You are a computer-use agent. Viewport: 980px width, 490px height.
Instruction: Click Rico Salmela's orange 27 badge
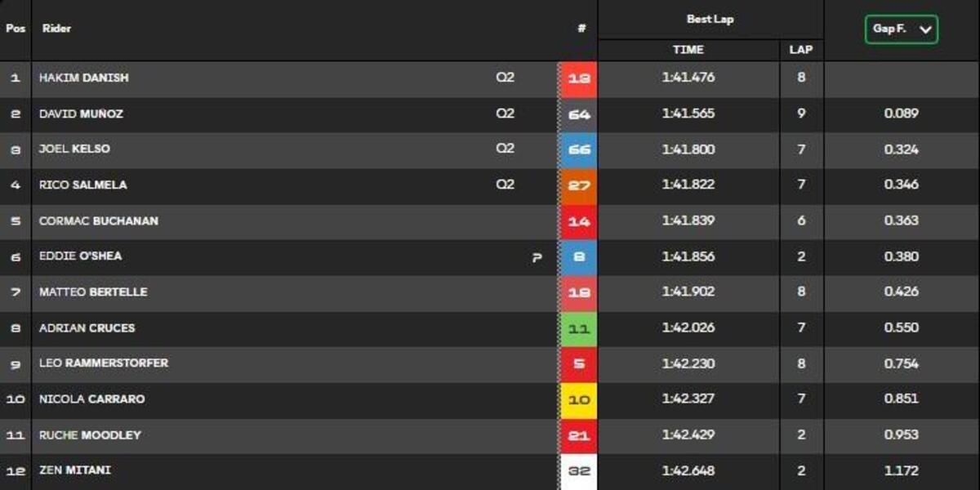tap(578, 185)
